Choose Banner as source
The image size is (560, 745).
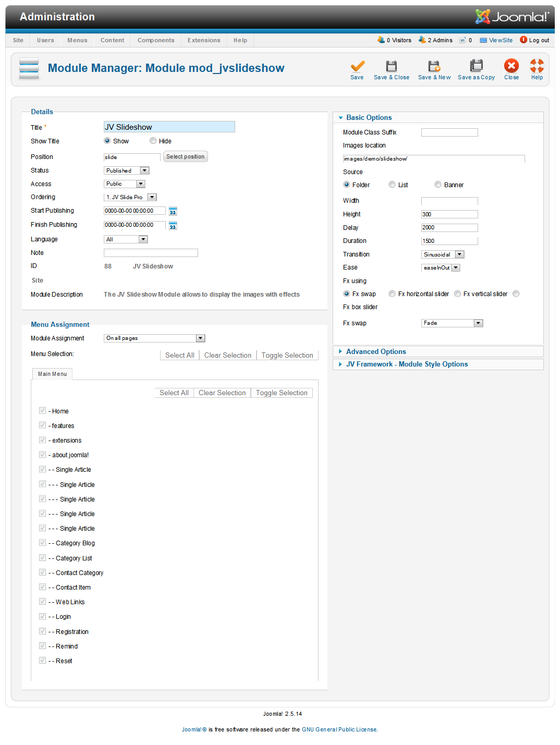[438, 185]
